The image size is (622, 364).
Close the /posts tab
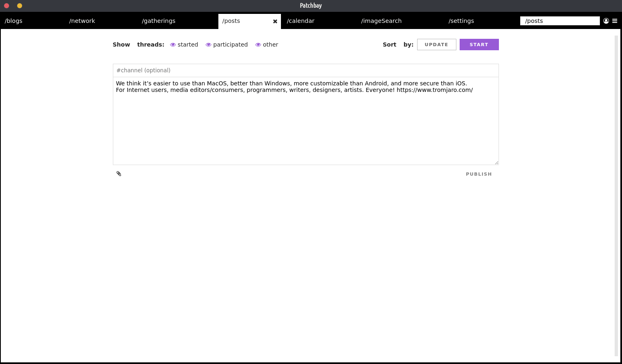coord(275,21)
